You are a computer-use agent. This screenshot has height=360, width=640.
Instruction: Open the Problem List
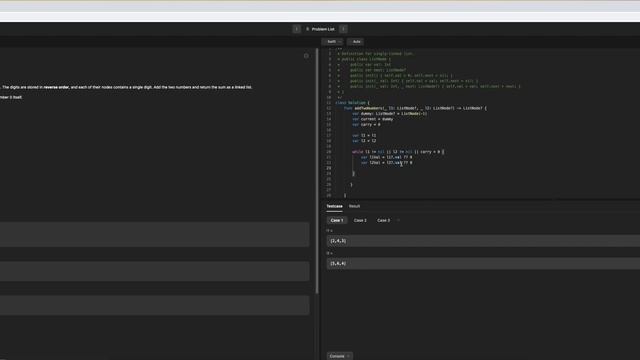pos(320,29)
